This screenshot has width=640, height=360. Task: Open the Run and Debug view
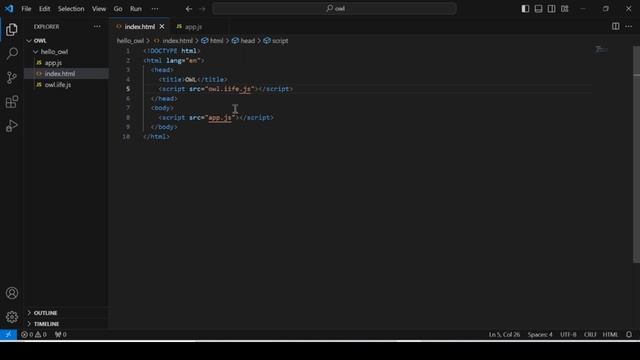click(x=12, y=126)
